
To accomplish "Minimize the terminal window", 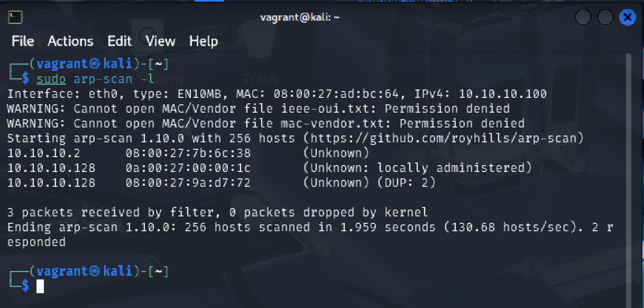I will [583, 17].
